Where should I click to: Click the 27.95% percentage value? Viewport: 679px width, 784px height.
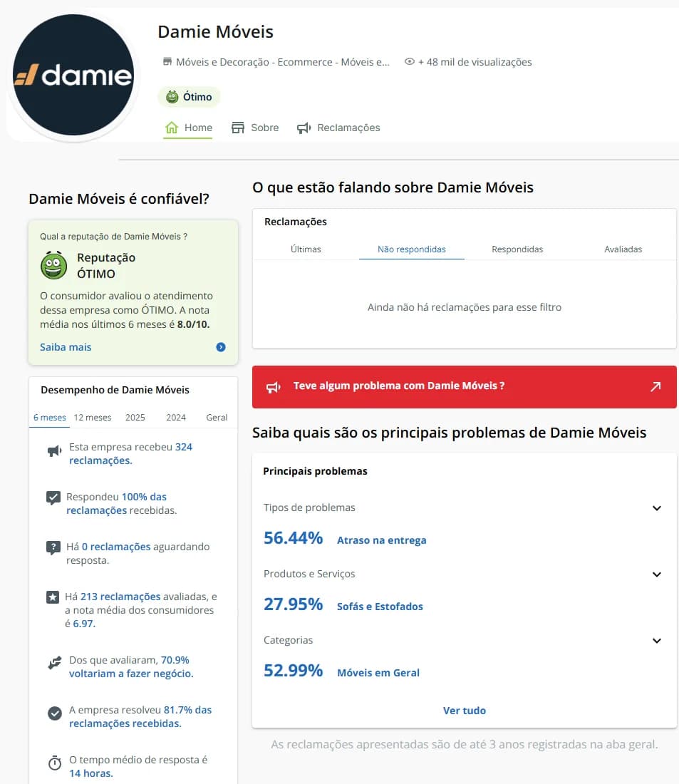tap(293, 604)
